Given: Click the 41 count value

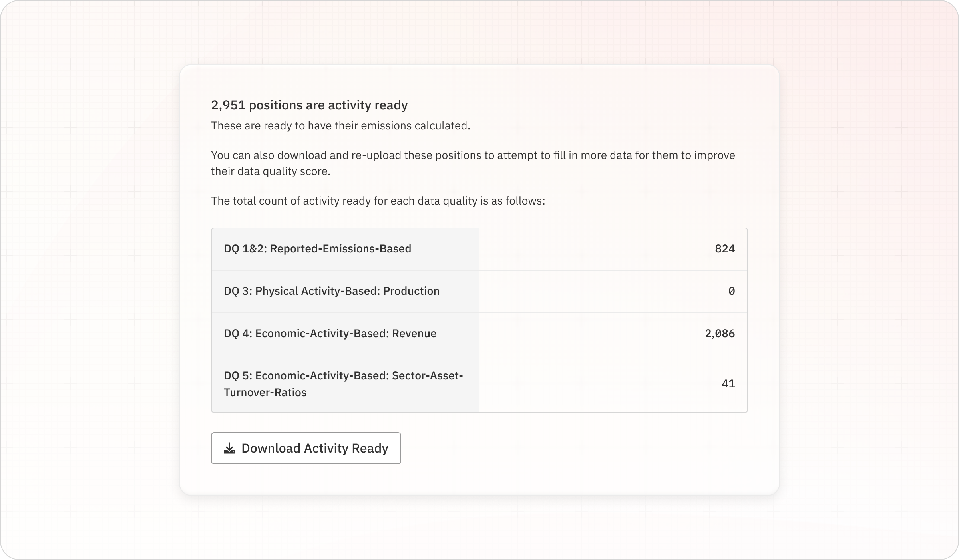Looking at the screenshot, I should point(728,384).
